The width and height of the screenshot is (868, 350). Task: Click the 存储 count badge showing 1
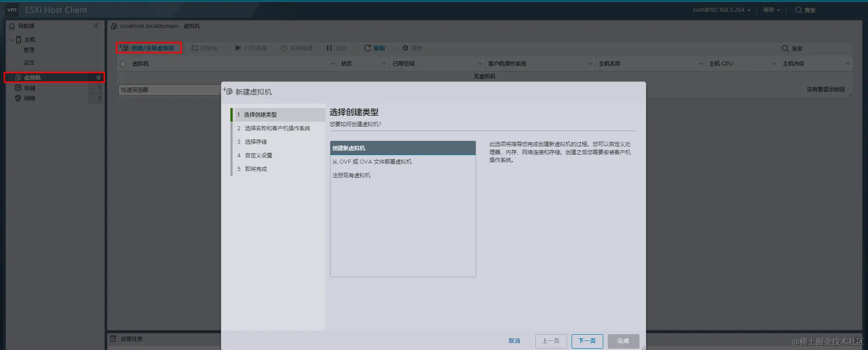[x=95, y=88]
